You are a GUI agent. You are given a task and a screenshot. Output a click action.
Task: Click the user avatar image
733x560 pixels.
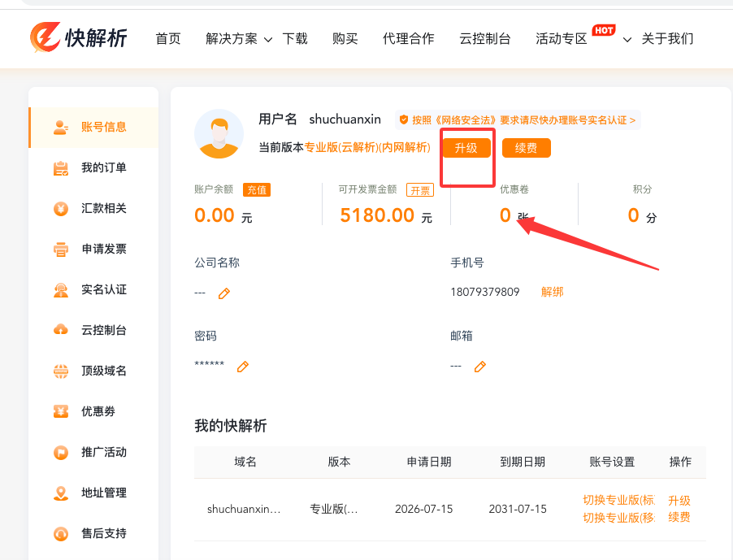click(219, 134)
